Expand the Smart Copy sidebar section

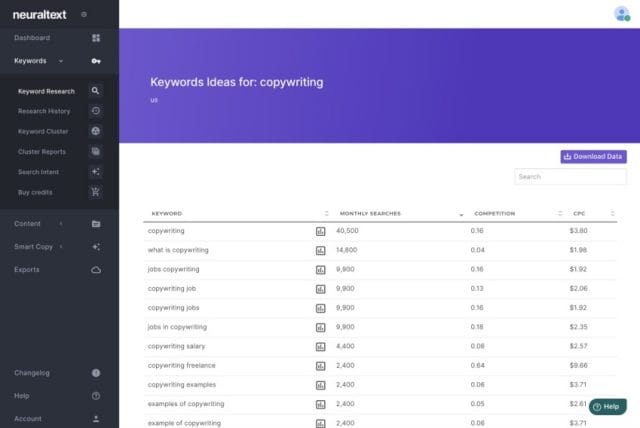point(40,246)
